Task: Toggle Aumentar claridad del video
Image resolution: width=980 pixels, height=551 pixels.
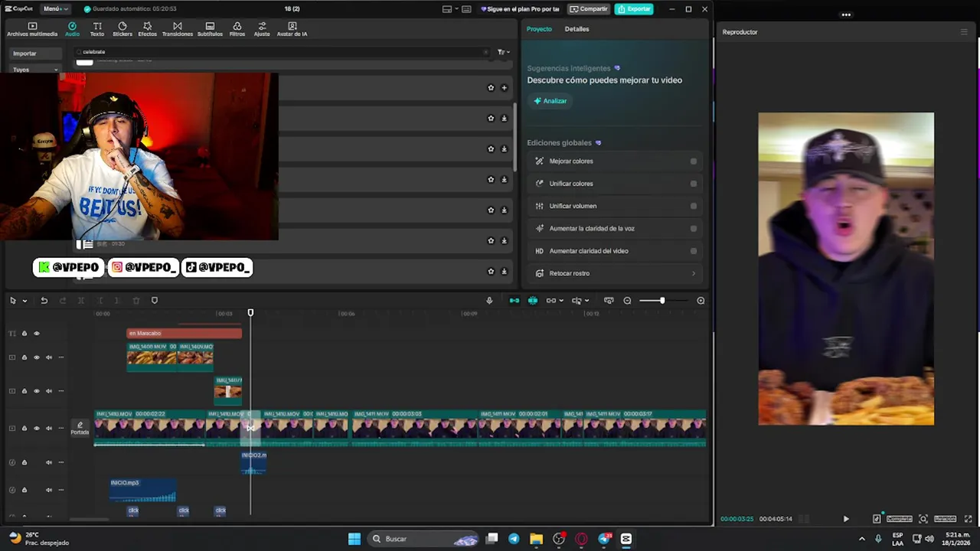Action: pyautogui.click(x=694, y=251)
